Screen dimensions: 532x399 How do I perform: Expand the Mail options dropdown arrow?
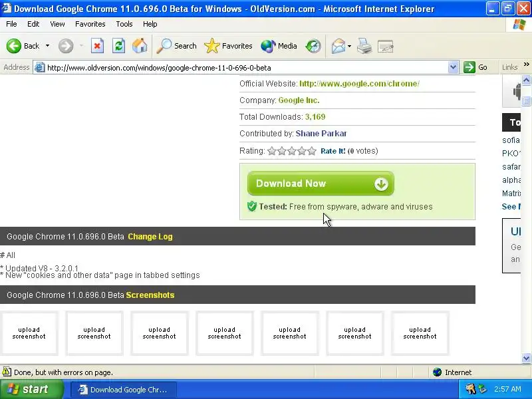(349, 46)
